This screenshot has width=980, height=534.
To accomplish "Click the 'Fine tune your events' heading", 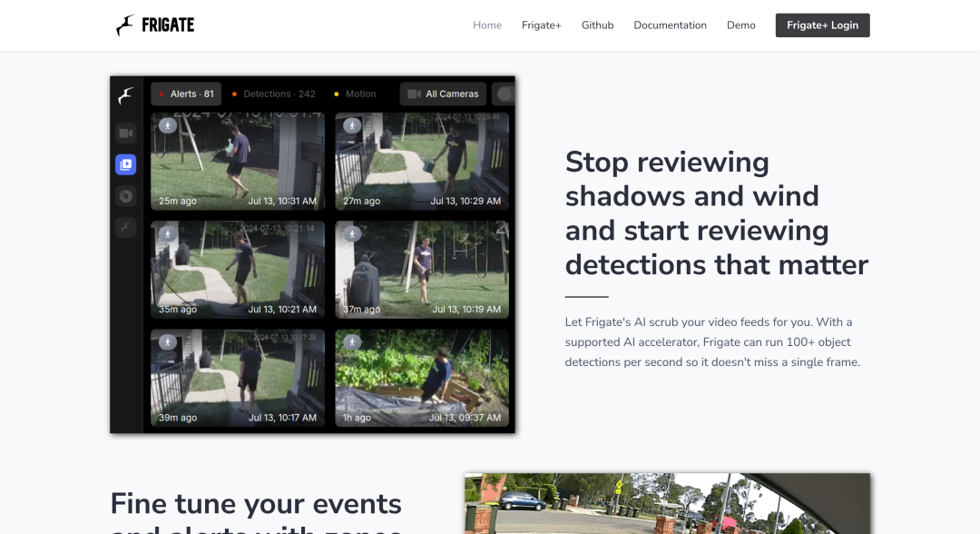I will pyautogui.click(x=256, y=511).
